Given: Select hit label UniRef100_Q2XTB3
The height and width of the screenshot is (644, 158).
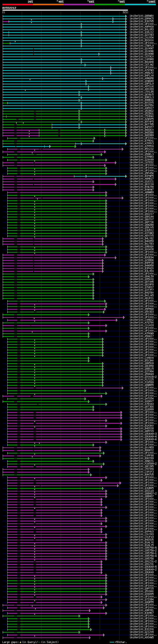Looking at the screenshot, I should 142,35.
